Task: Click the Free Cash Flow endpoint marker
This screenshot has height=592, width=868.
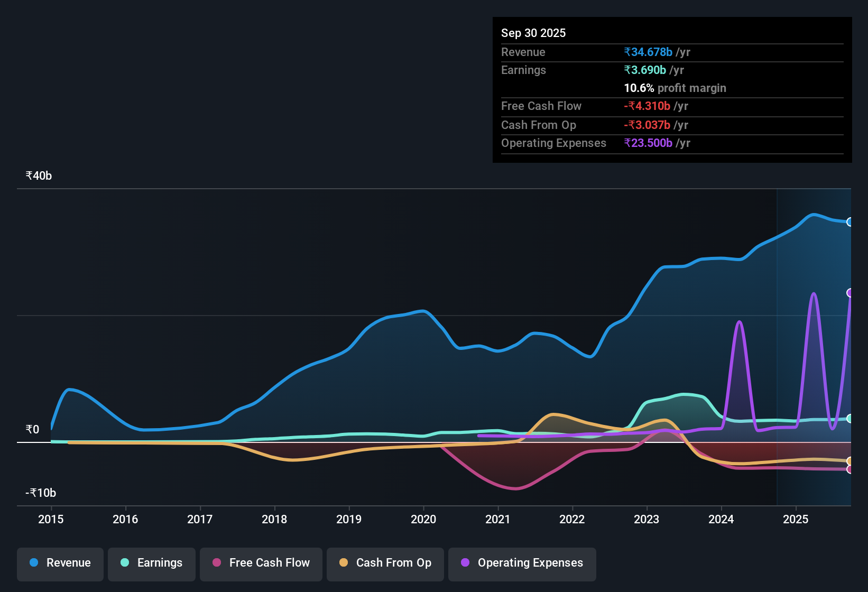Action: click(x=850, y=468)
